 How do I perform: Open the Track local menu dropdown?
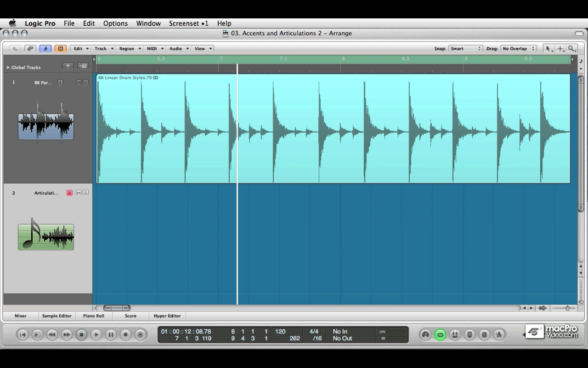(102, 48)
